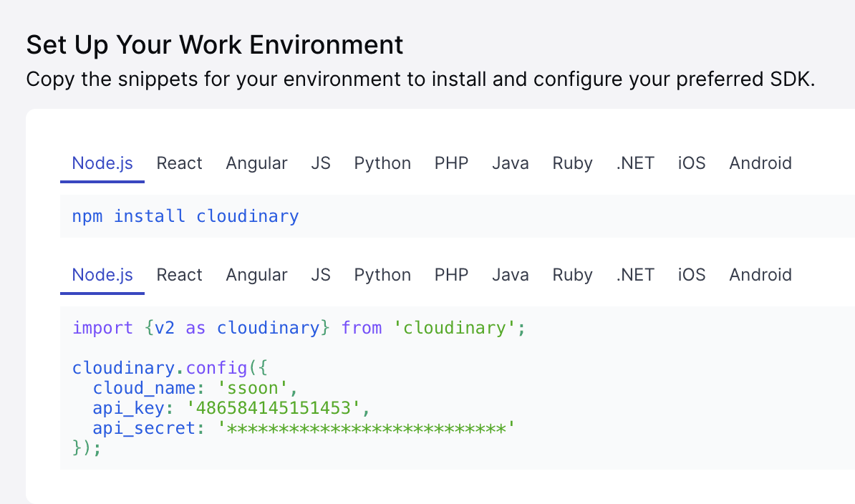The width and height of the screenshot is (855, 504).
Task: Select Angular tab above npm install snippet
Action: pyautogui.click(x=256, y=163)
